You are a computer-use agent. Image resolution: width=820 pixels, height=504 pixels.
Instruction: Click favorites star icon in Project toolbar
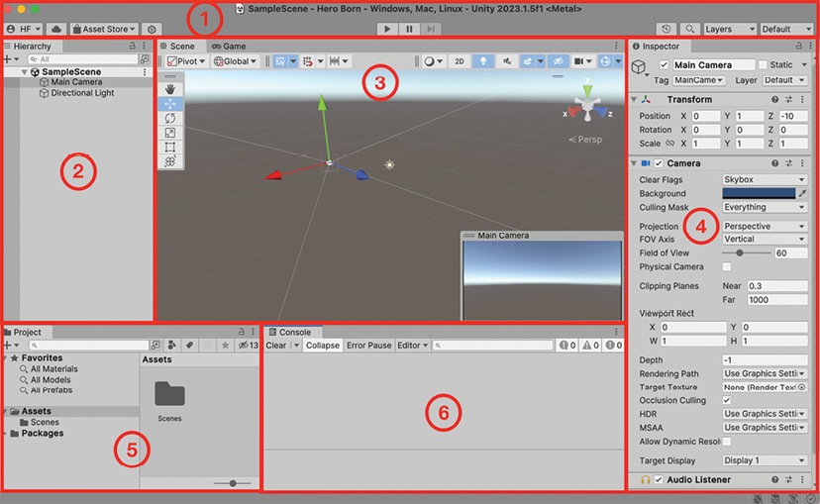[x=225, y=345]
